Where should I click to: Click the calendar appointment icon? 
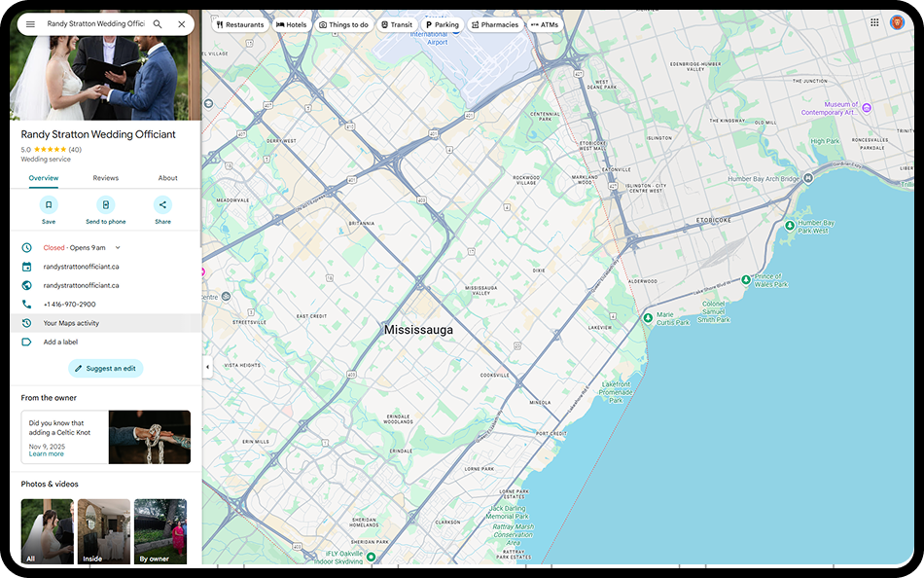click(26, 267)
